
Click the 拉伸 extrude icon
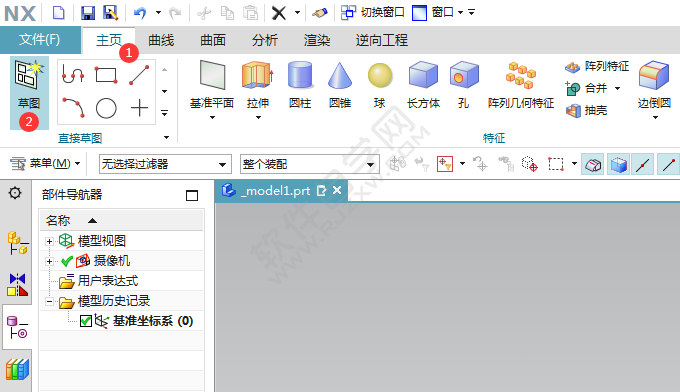click(x=258, y=76)
